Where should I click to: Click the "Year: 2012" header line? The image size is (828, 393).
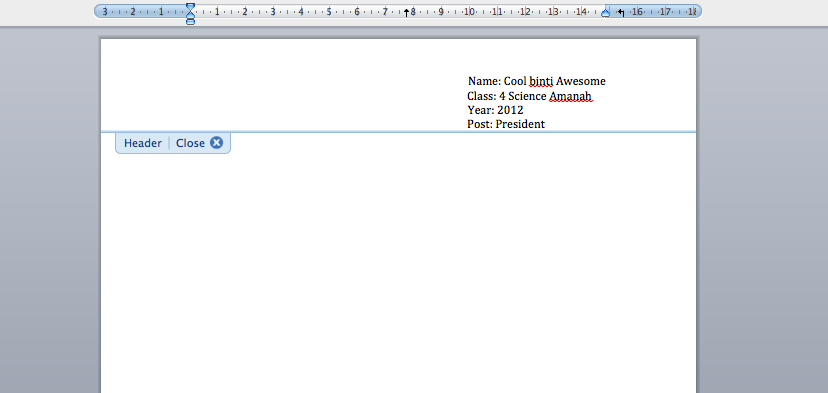(495, 110)
